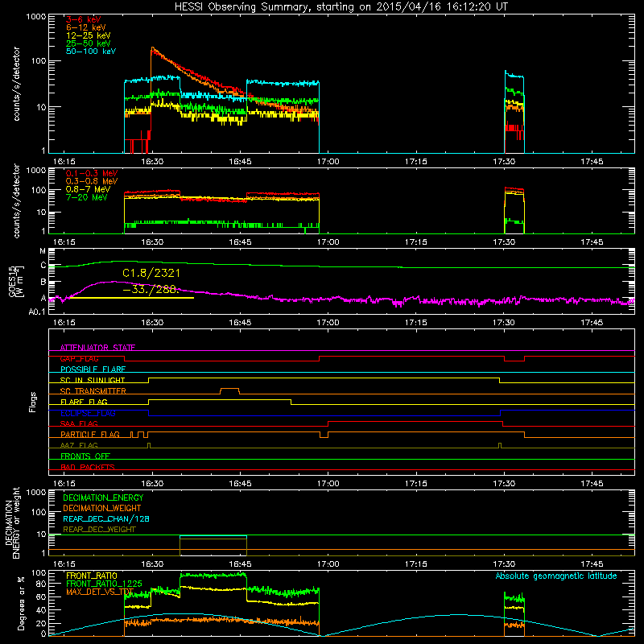Select the 0.3-0.8 MeV legend label
Viewport: 644px width, 644px height.
pos(92,181)
